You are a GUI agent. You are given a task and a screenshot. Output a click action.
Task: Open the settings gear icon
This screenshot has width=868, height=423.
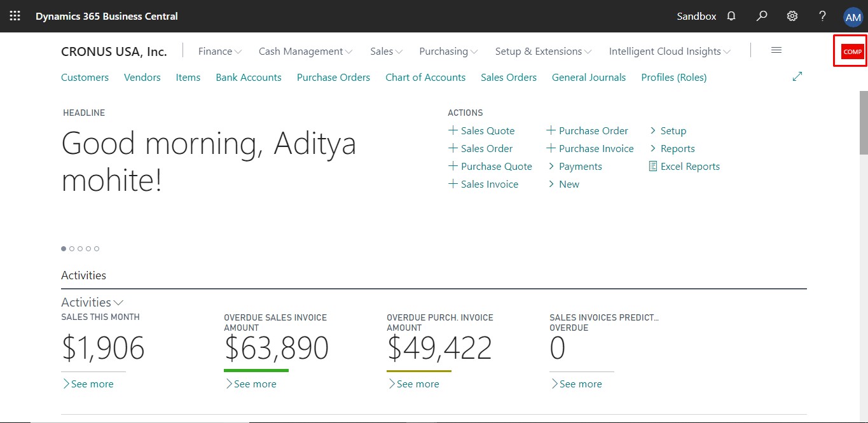tap(792, 16)
